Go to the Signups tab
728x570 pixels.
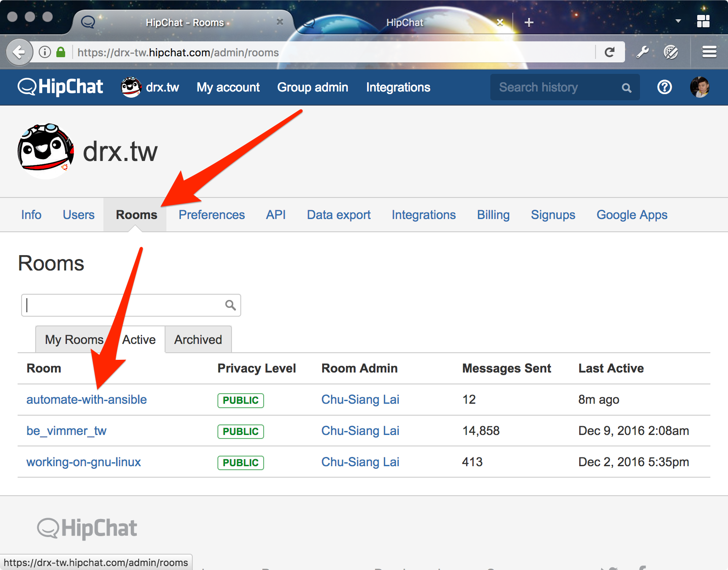point(553,215)
